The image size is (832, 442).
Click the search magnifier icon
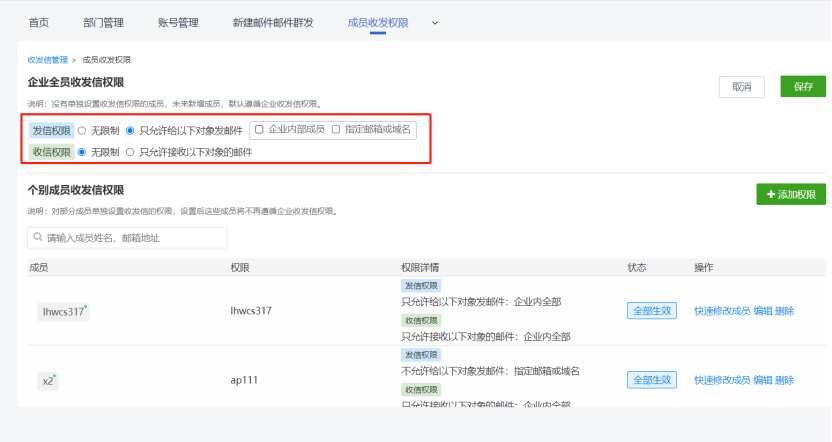tap(38, 237)
